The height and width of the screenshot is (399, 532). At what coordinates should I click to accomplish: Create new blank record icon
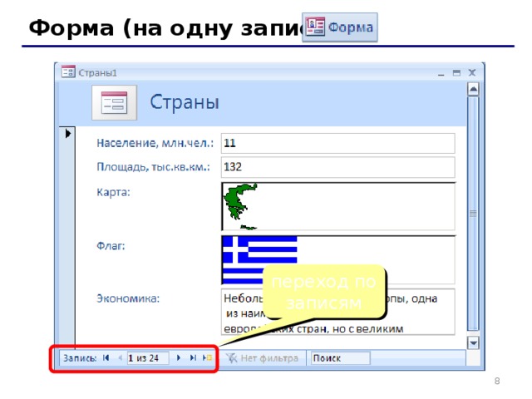tap(207, 357)
